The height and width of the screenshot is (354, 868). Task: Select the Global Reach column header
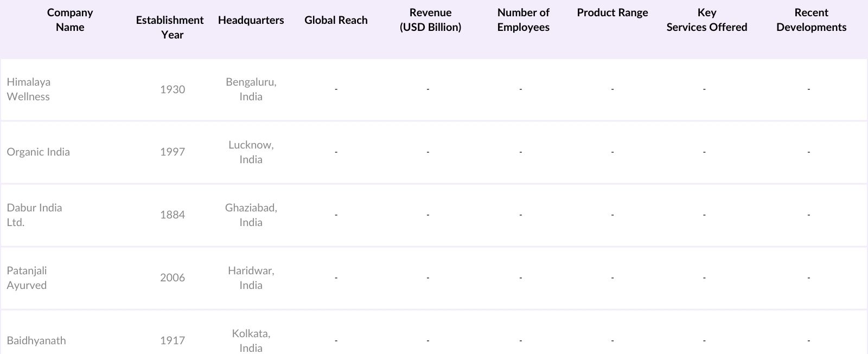tap(336, 20)
